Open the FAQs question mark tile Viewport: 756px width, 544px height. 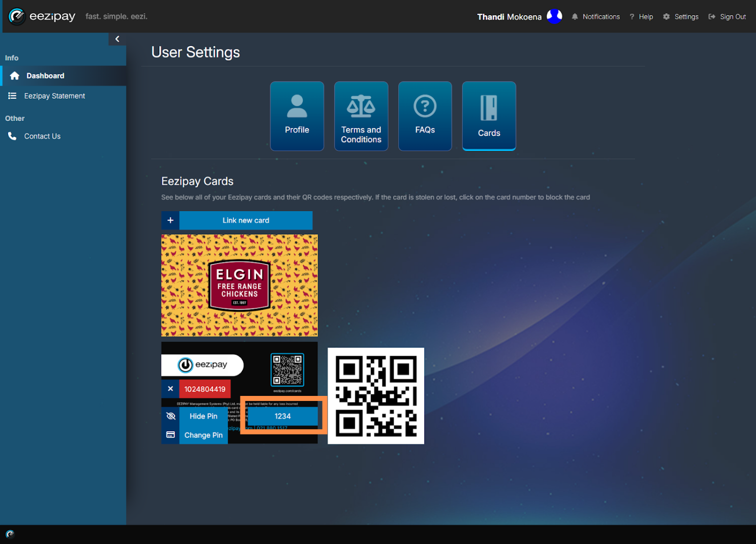pyautogui.click(x=425, y=116)
